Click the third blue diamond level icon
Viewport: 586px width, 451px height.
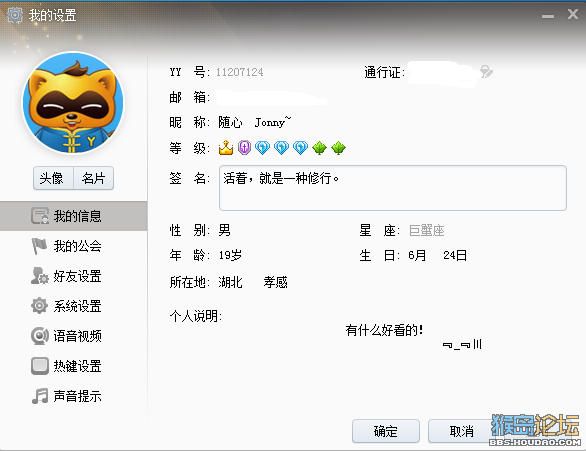coord(300,148)
